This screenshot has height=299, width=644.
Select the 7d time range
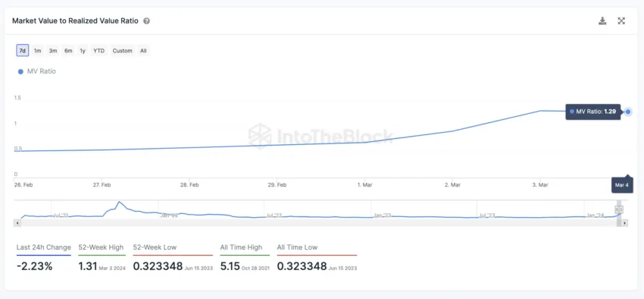tap(23, 51)
